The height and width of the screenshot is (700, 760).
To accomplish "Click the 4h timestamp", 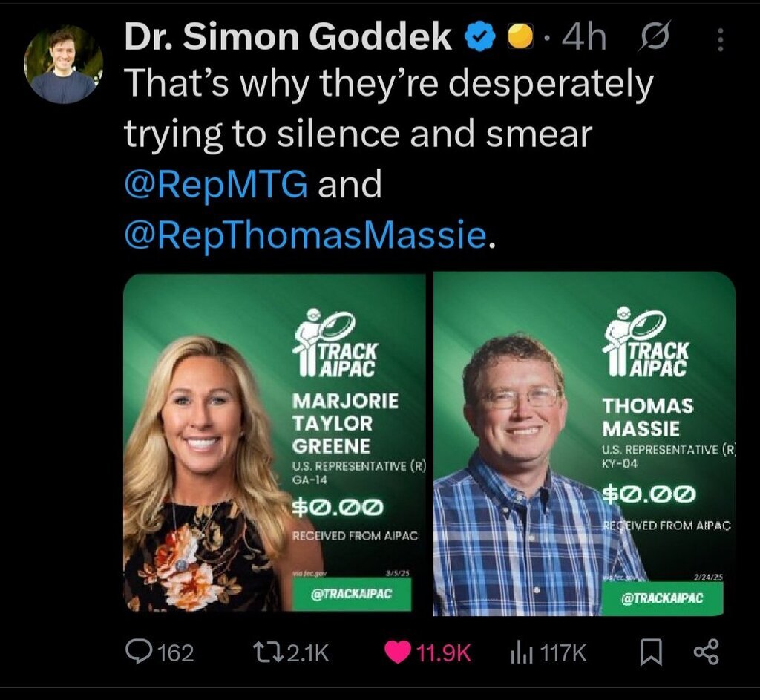I will tap(584, 38).
